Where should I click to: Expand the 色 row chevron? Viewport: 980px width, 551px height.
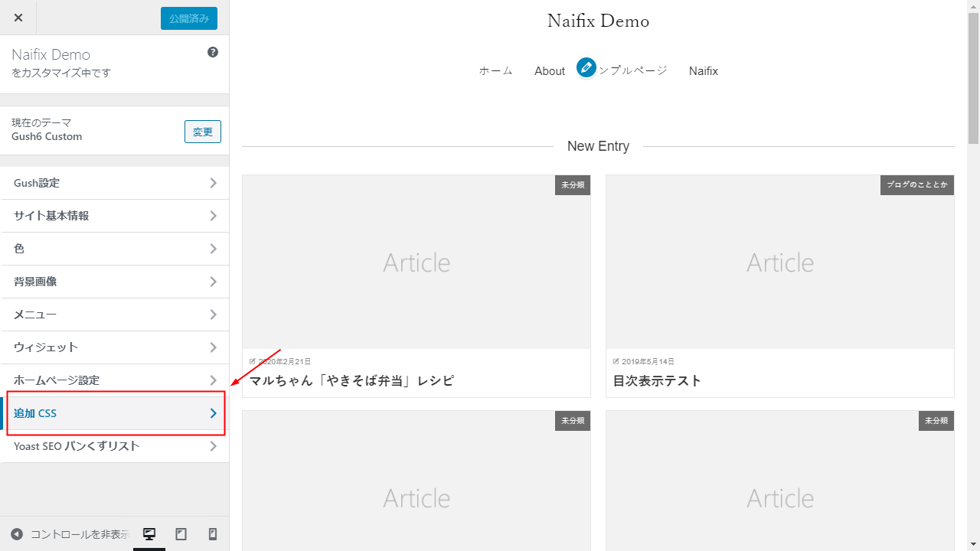click(x=213, y=249)
